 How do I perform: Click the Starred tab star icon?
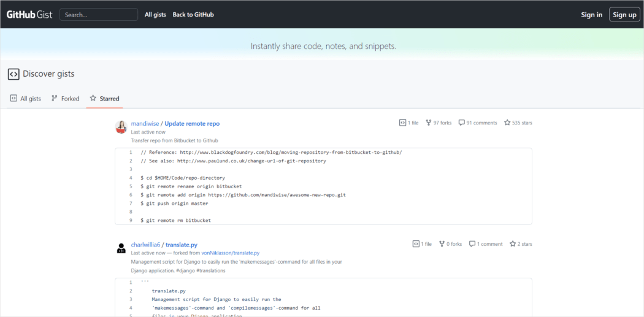tap(93, 98)
